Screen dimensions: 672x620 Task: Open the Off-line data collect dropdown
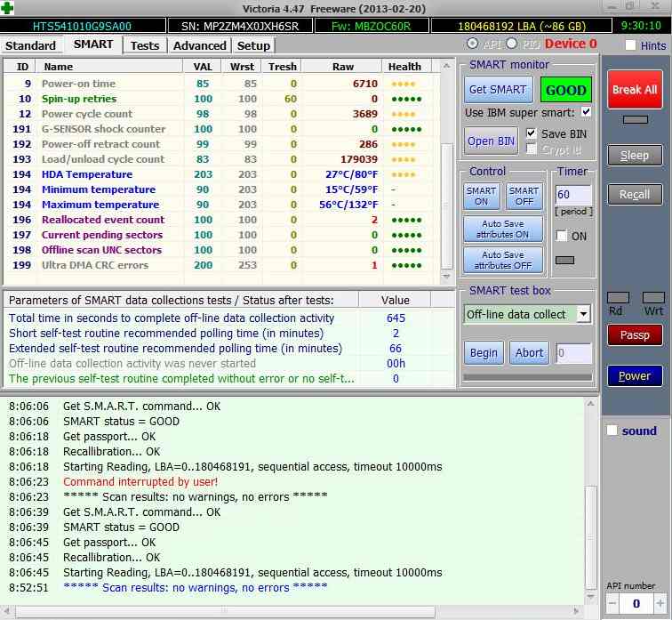tap(583, 314)
